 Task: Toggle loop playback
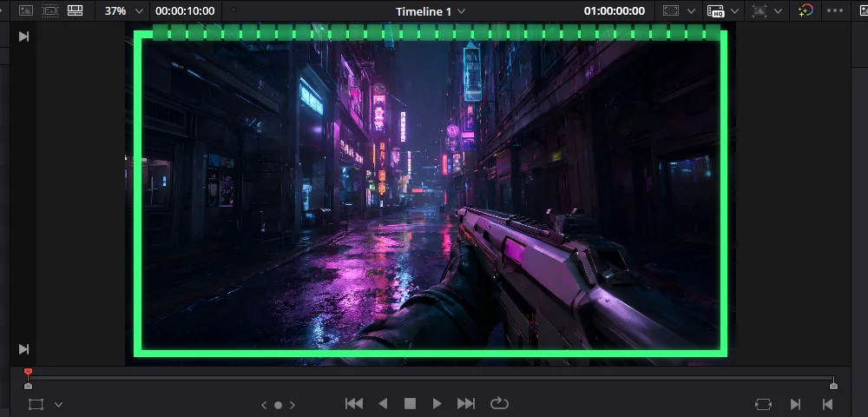pos(499,403)
